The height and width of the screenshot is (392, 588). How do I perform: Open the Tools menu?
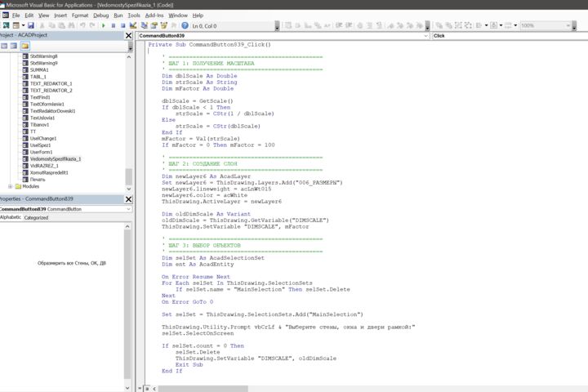tap(134, 16)
